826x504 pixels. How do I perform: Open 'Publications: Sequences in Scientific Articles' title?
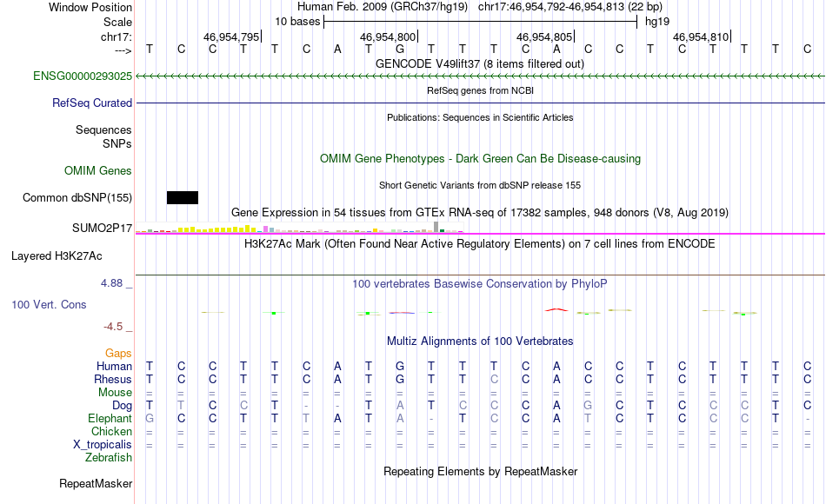tap(480, 117)
